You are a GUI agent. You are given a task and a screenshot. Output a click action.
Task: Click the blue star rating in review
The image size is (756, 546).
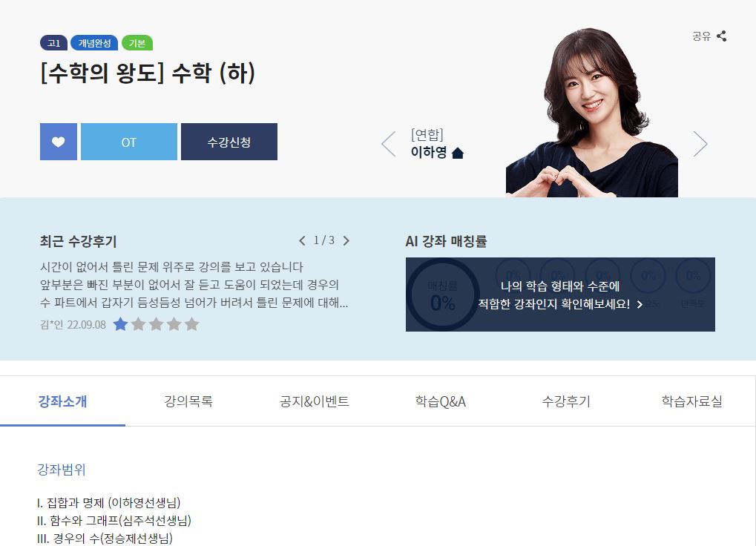click(x=120, y=324)
